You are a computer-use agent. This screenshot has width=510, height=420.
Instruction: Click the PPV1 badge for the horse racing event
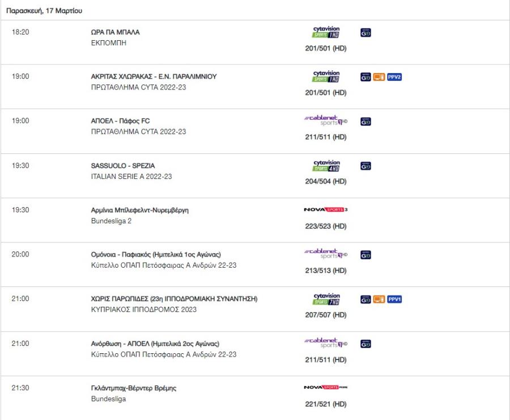coord(394,299)
